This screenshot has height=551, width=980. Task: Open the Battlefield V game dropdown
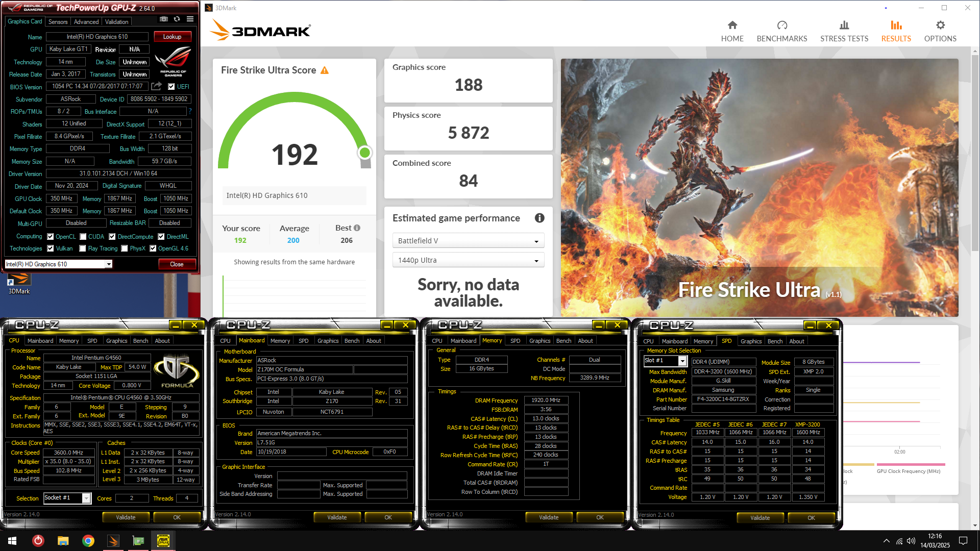coord(468,241)
